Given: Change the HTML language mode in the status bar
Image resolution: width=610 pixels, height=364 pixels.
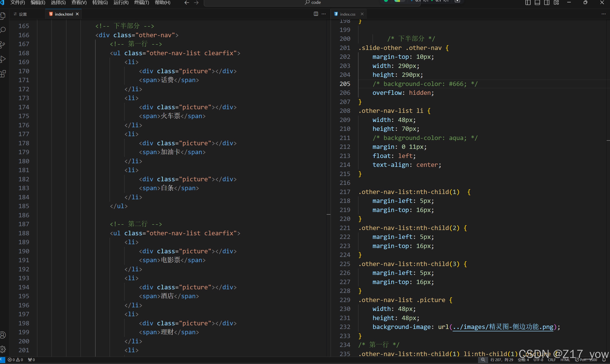Looking at the screenshot, I should (565, 360).
